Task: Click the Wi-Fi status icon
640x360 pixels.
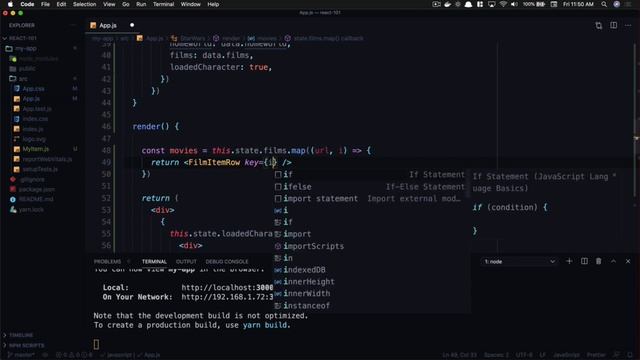Action: 503,4
